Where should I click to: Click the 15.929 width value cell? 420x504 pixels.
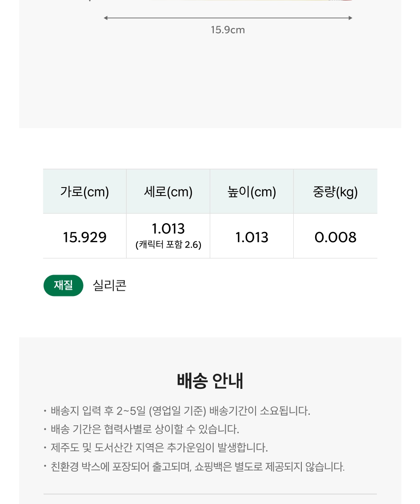click(x=84, y=236)
